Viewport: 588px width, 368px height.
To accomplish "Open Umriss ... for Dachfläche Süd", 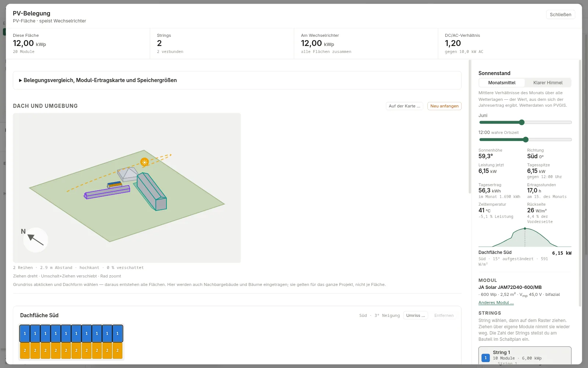I will (415, 315).
